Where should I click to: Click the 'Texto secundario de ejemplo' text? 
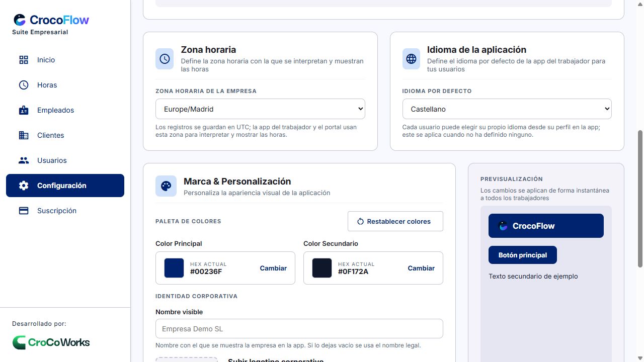533,276
